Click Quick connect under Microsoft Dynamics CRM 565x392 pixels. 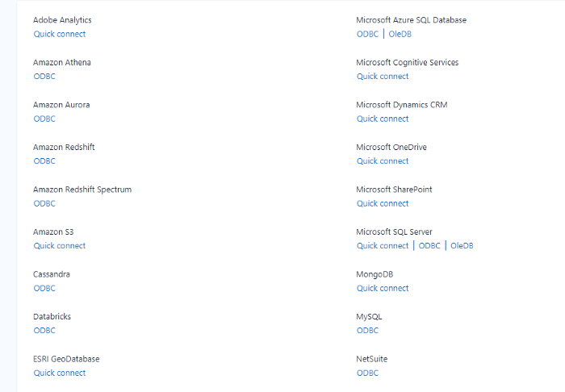[383, 119]
